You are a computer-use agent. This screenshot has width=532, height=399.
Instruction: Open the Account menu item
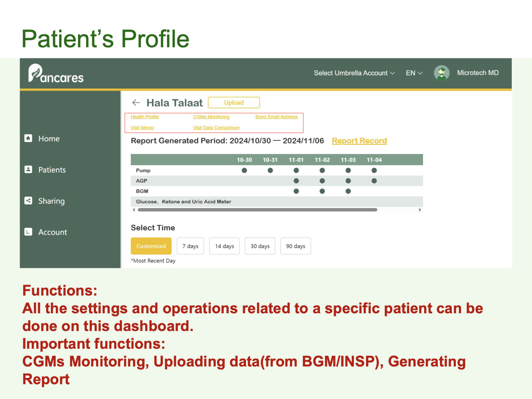pyautogui.click(x=53, y=232)
